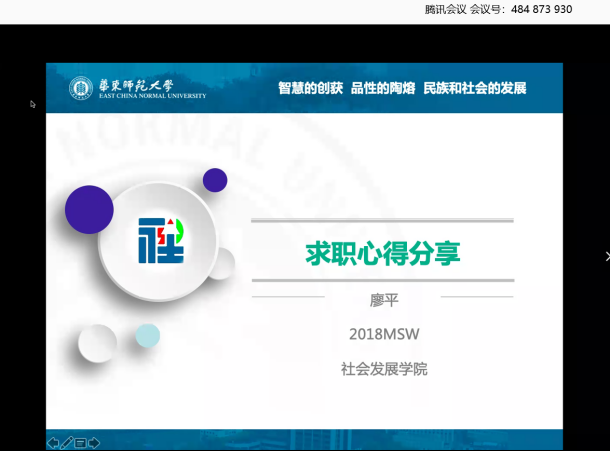This screenshot has width=610, height=451.
Task: Click the blue 社 school logo
Action: point(161,240)
